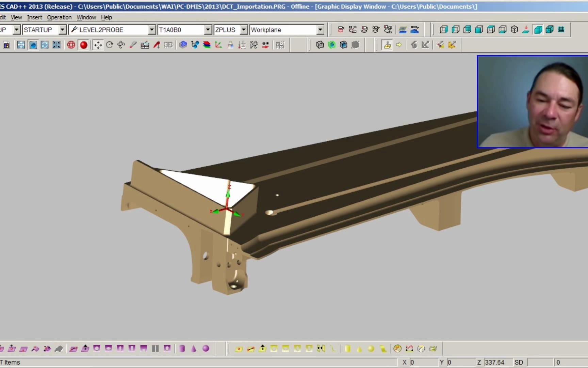
Task: Select the measured Sphere feature tool
Action: pyautogui.click(x=206, y=349)
